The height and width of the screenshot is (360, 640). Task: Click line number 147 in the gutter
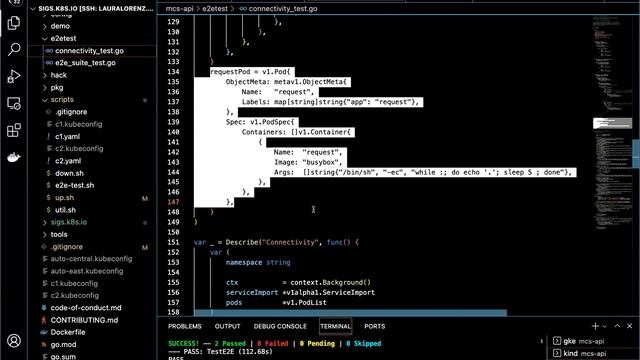pyautogui.click(x=173, y=202)
